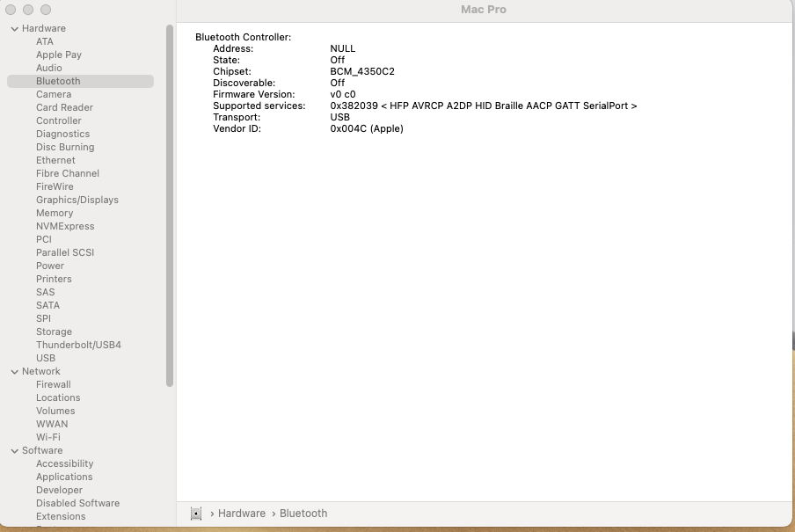Show Storage information
795x532 pixels.
54,332
